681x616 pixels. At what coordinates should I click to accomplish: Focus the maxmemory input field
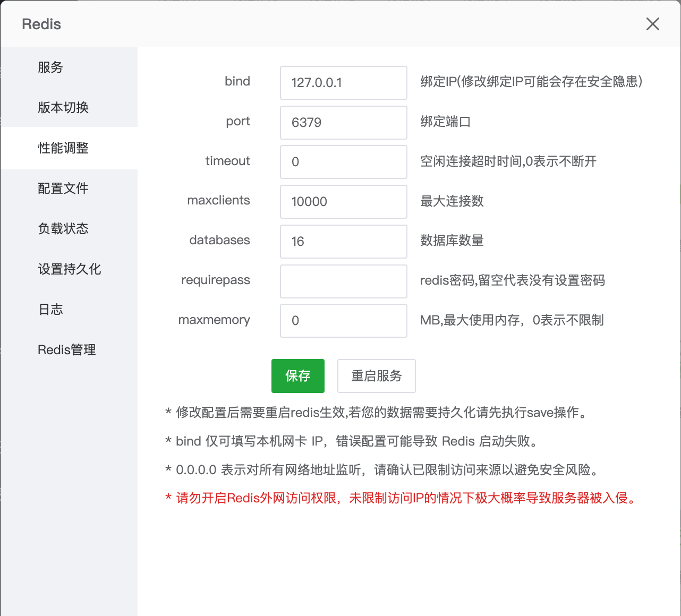(344, 321)
